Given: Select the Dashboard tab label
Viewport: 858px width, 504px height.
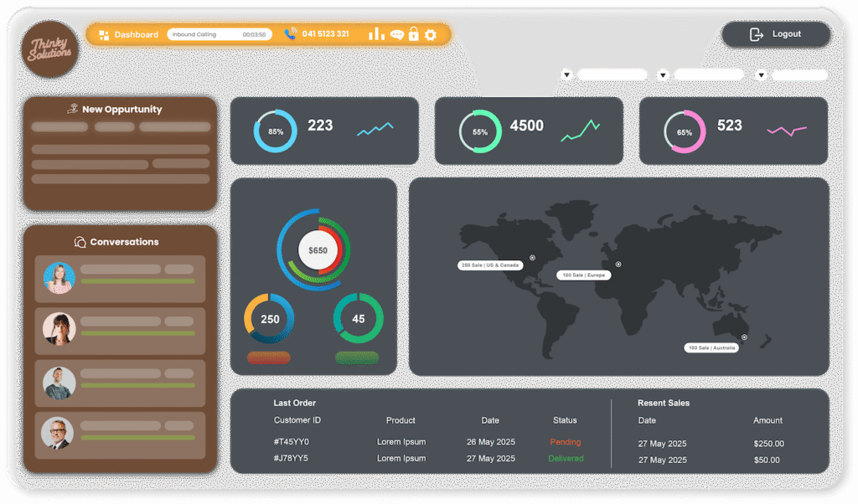Looking at the screenshot, I should (x=136, y=35).
